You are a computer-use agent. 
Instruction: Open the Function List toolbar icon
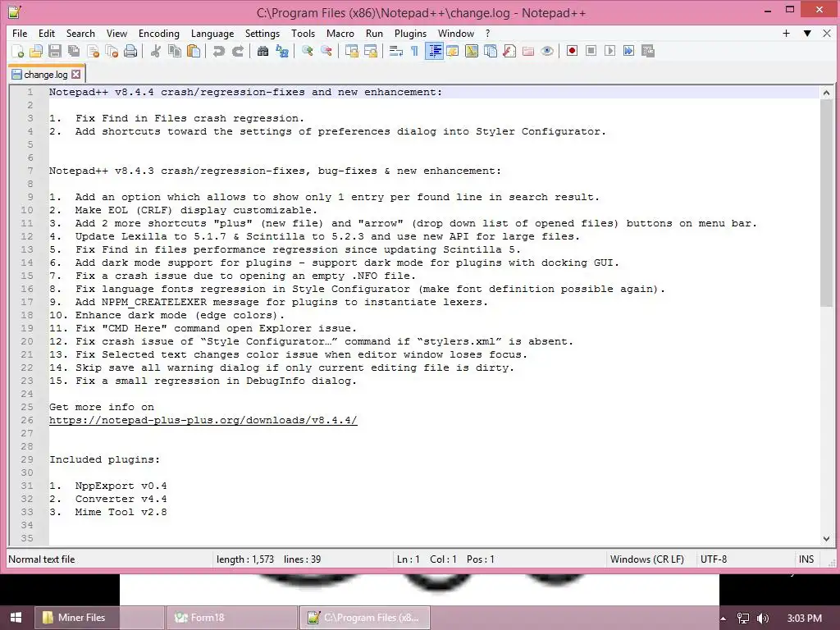509,51
